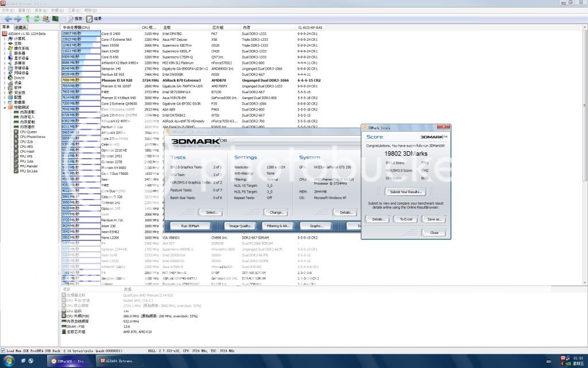Expand the 操作系统 tree node
This screenshot has width=588, height=368.
[x=4, y=48]
